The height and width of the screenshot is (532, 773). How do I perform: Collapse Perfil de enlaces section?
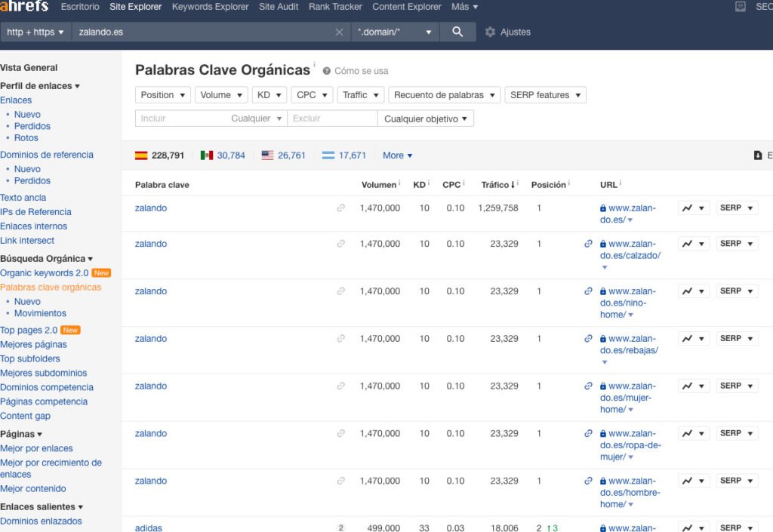(40, 86)
